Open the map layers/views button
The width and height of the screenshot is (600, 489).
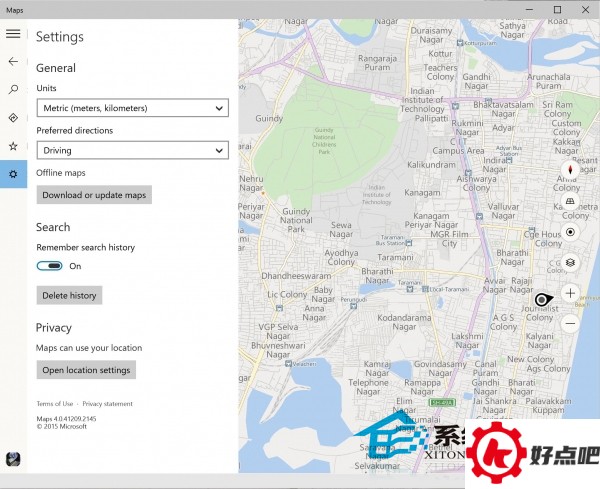click(x=570, y=262)
